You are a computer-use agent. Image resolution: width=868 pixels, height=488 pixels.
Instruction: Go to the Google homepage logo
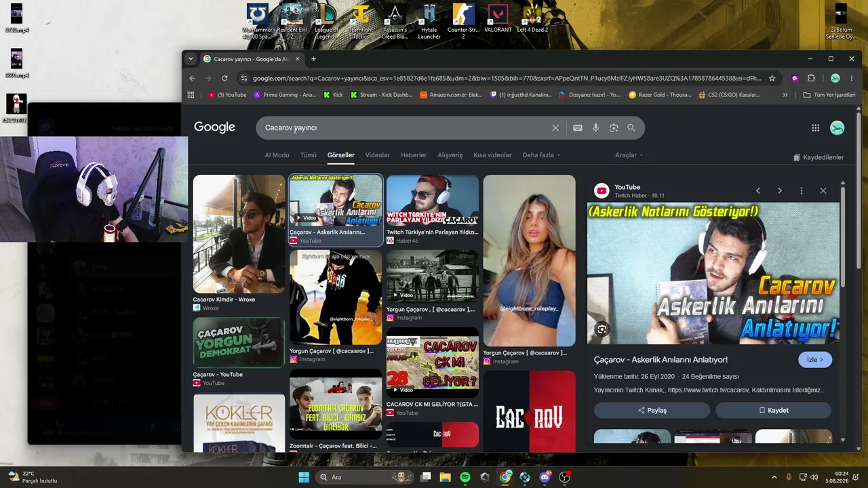point(214,127)
